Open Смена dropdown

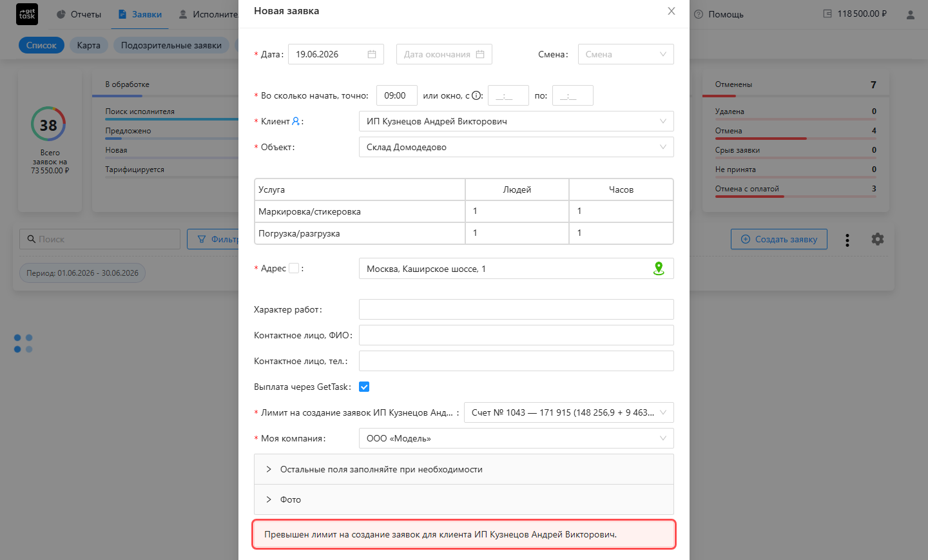(626, 54)
